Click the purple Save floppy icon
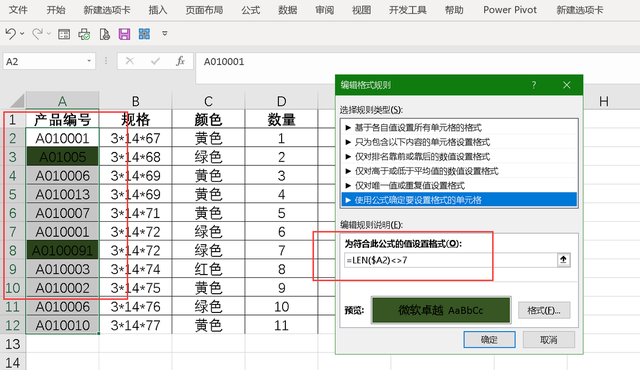Viewport: 640px width, 370px height. click(x=124, y=34)
